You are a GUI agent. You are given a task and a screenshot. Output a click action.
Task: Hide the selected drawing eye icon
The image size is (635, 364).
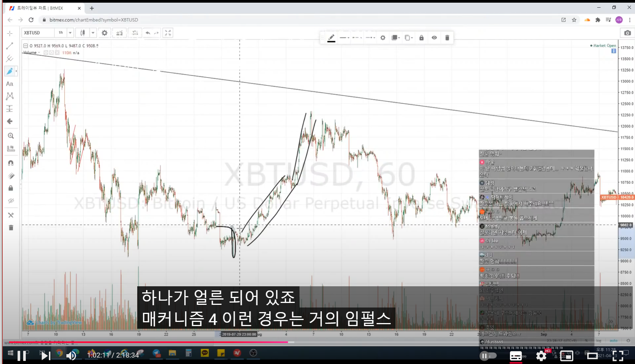pos(434,38)
